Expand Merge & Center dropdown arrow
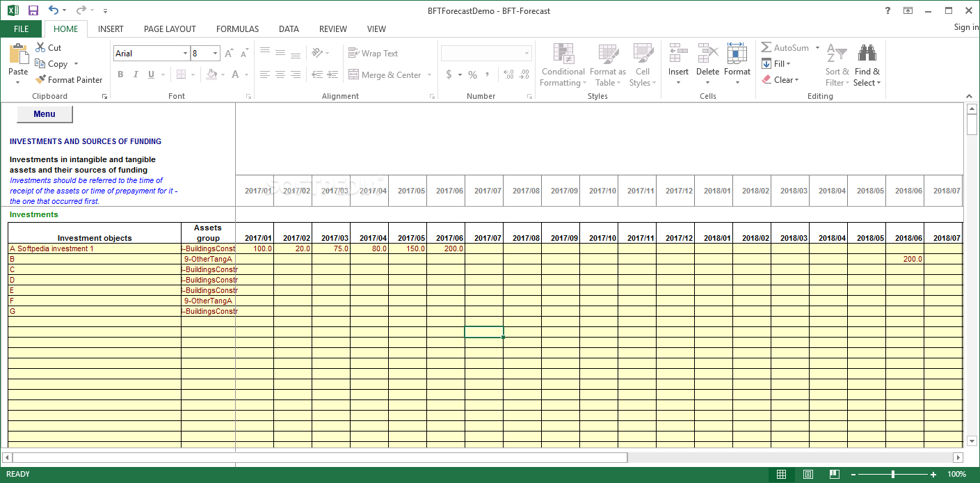This screenshot has height=483, width=980. click(x=429, y=75)
